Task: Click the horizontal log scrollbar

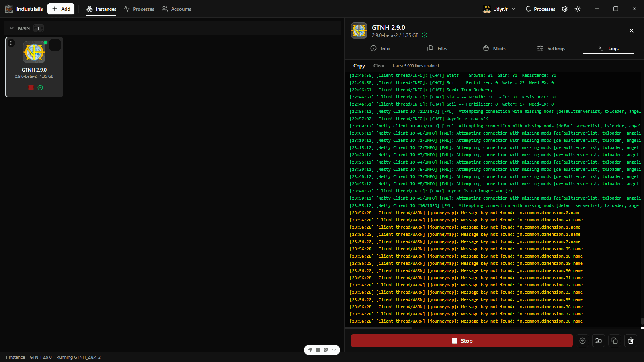Action: (x=378, y=328)
